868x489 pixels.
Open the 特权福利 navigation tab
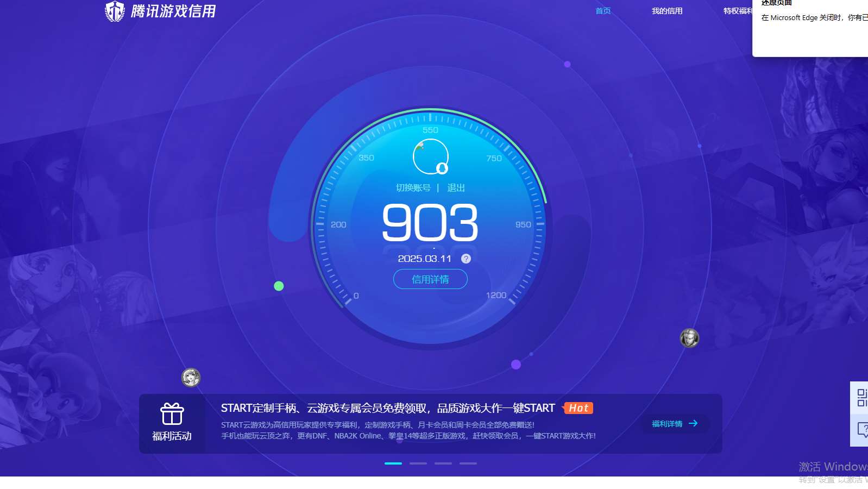tap(738, 11)
